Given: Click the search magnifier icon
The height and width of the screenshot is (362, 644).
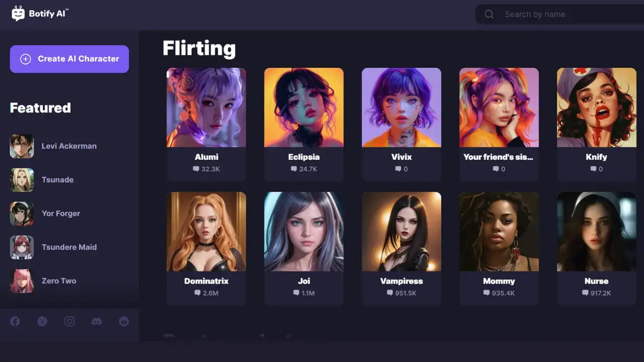Looking at the screenshot, I should coord(489,15).
